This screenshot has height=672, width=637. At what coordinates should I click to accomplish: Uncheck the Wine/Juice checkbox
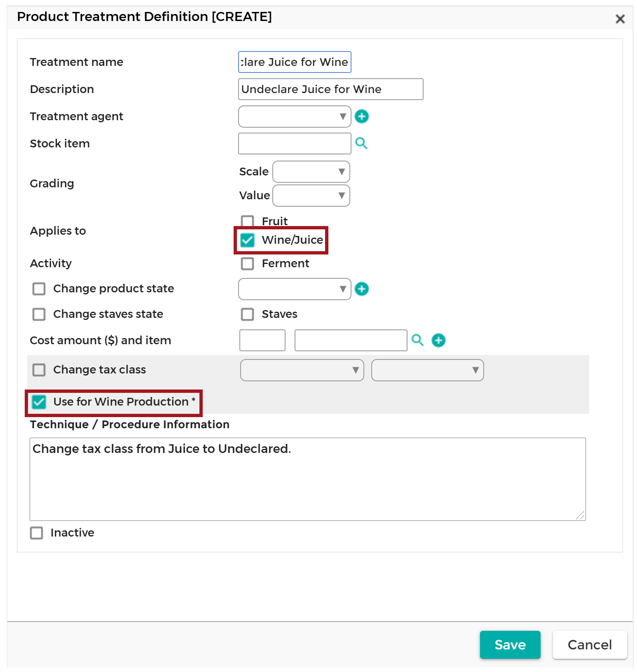247,240
